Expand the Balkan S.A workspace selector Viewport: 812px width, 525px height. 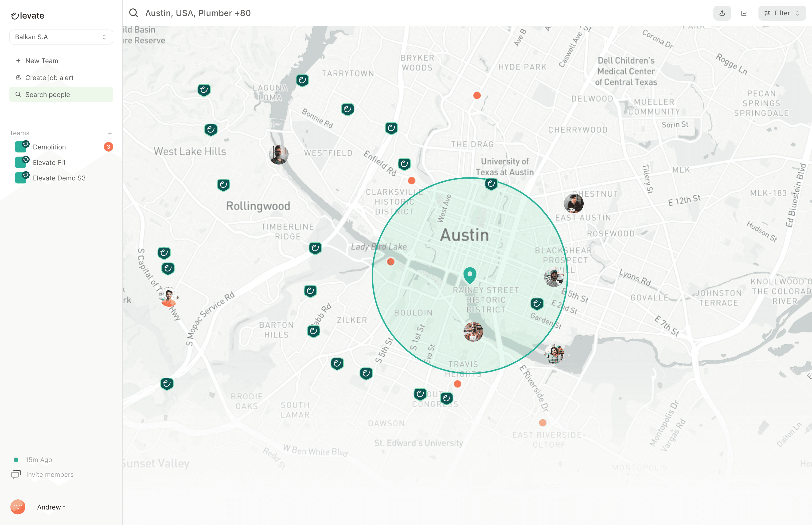coord(61,37)
